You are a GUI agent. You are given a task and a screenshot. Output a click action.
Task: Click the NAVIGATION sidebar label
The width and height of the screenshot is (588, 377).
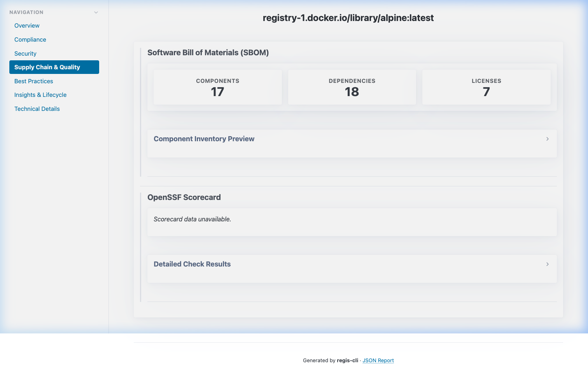26,12
